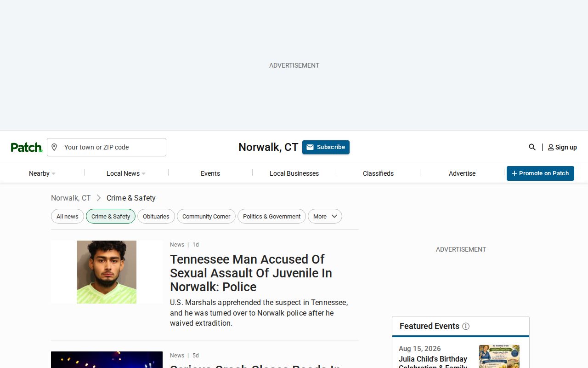Click the Patch logo

click(x=27, y=147)
